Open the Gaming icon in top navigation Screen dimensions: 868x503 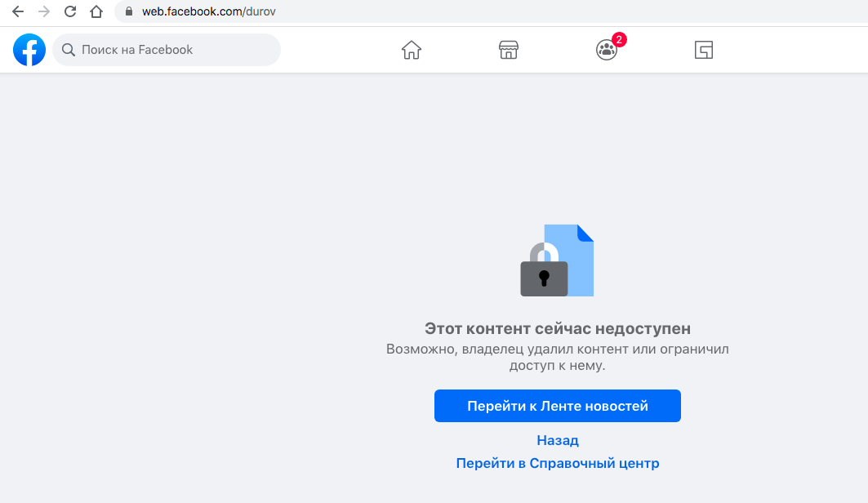point(703,51)
